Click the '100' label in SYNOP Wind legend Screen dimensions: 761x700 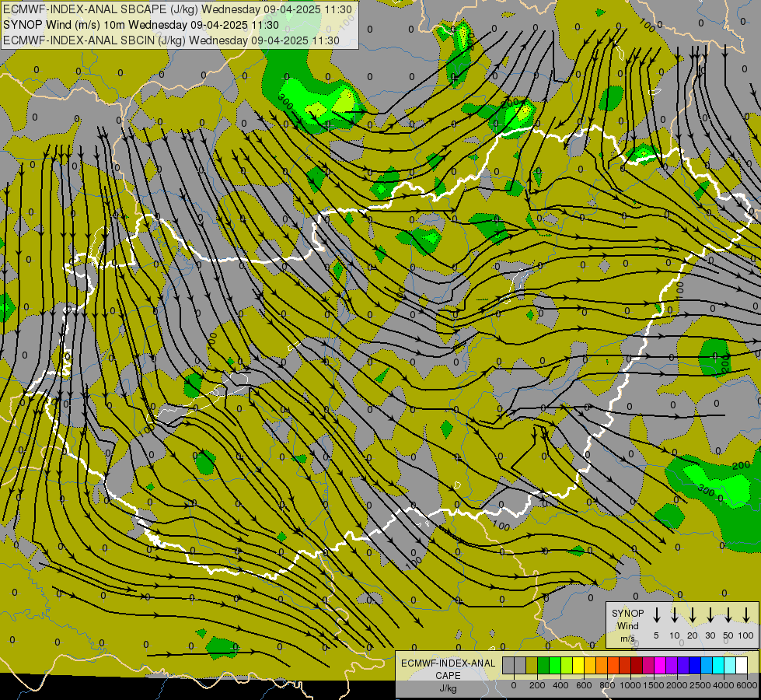[x=746, y=635]
